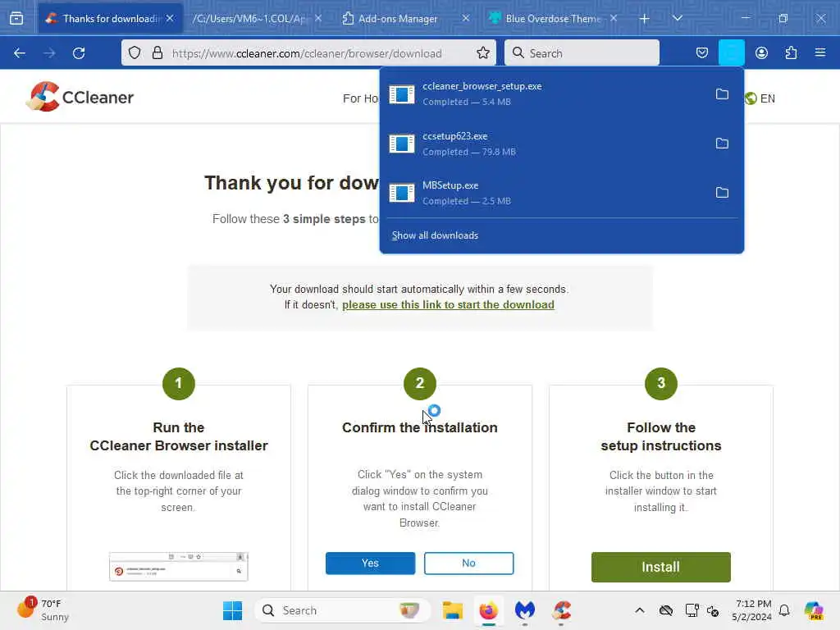Open notifications bell icon
This screenshot has width=840, height=630.
[784, 610]
